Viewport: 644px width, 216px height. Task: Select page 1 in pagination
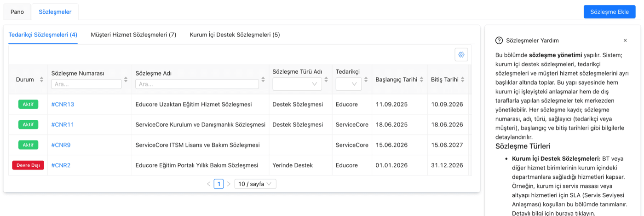coord(218,184)
